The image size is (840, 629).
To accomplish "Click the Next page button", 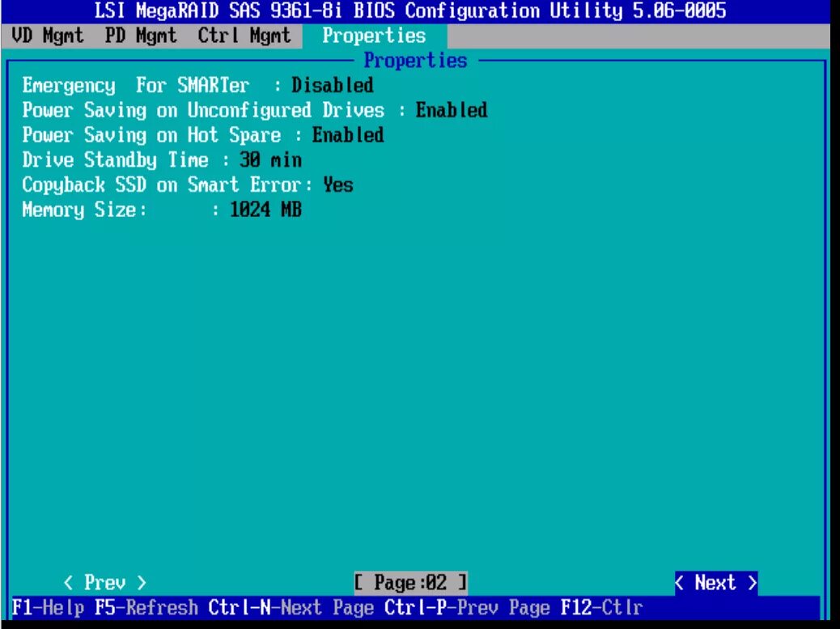I will [716, 582].
